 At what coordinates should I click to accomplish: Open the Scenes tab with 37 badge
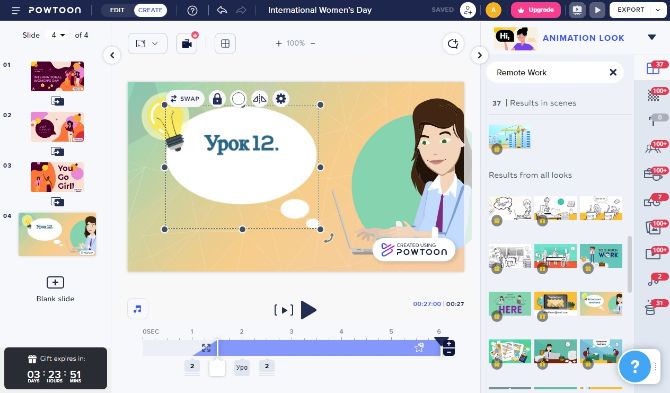654,67
